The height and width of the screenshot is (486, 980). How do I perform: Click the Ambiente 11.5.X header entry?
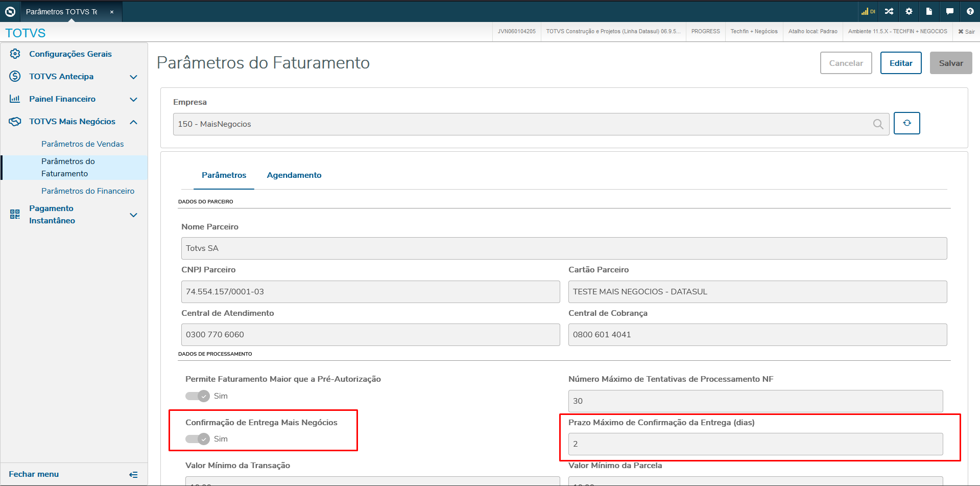tap(898, 32)
